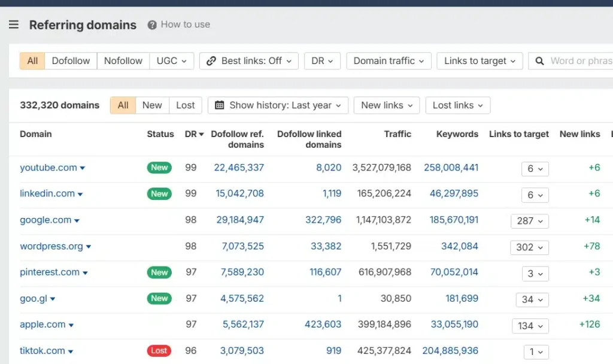The width and height of the screenshot is (613, 364).
Task: Click google.com traffic value 1,147,103,872
Action: tap(384, 220)
